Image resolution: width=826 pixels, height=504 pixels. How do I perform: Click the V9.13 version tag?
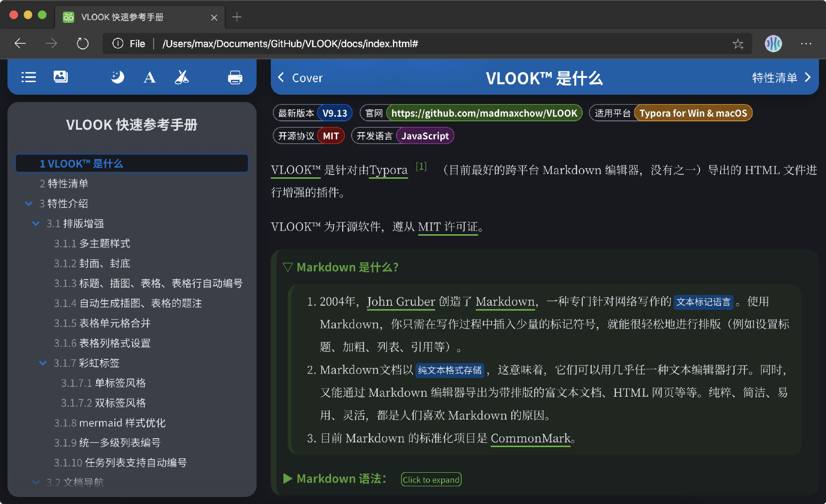(x=335, y=113)
